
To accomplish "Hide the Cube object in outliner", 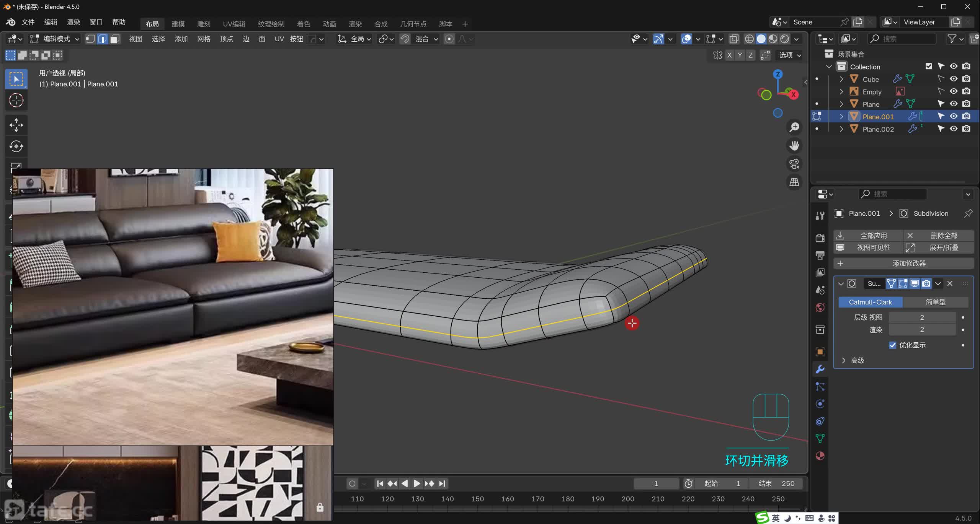I will (x=954, y=79).
